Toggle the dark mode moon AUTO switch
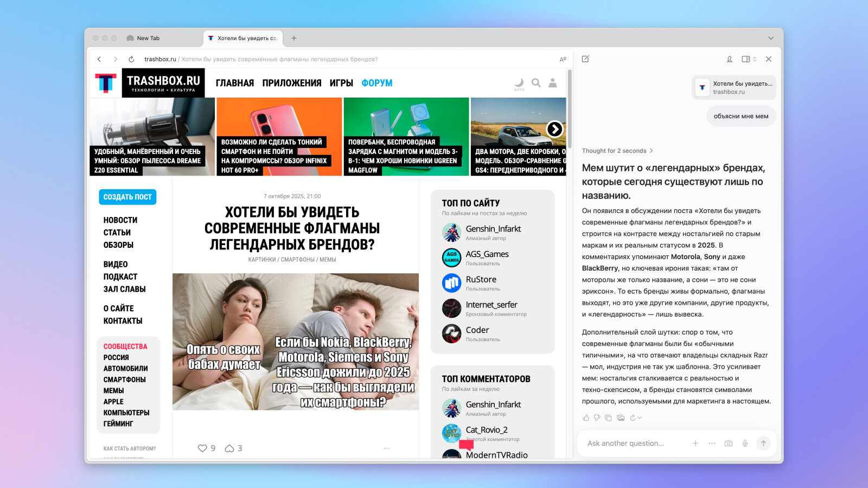868x488 pixels. 519,84
